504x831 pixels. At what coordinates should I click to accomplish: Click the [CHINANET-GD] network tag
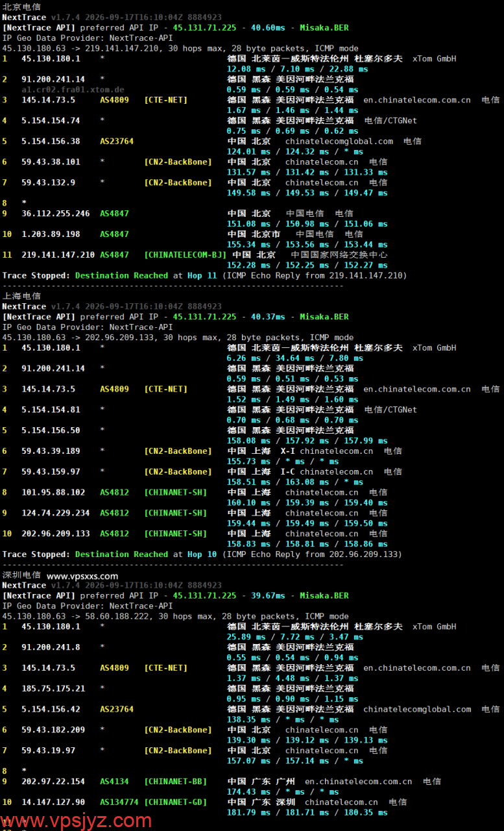pos(175,802)
